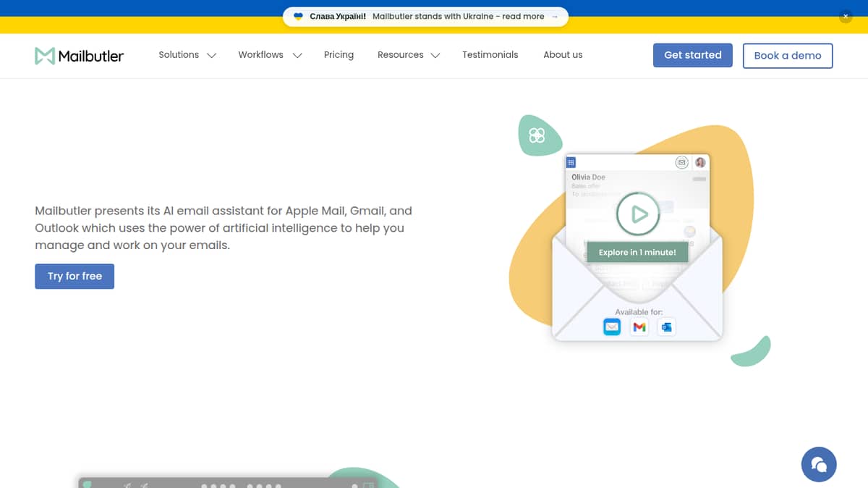The image size is (868, 488).
Task: Click the Olivia Doe sender name
Action: pyautogui.click(x=588, y=177)
